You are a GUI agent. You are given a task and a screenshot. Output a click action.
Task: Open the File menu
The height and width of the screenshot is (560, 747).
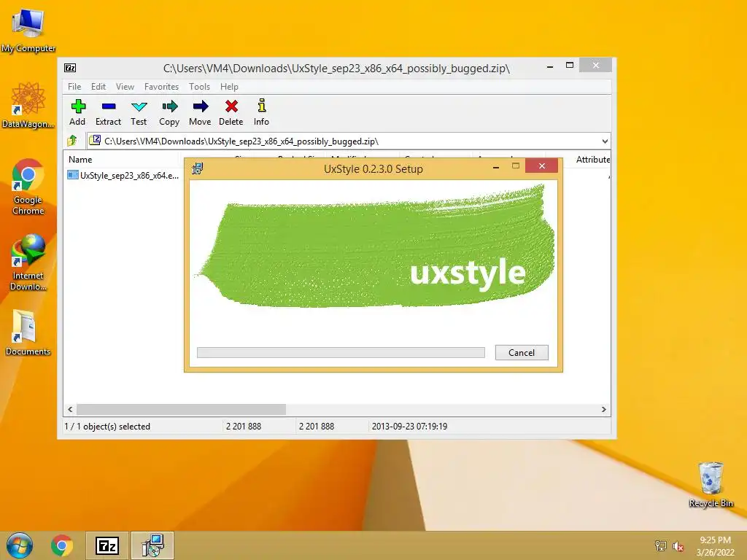[74, 87]
